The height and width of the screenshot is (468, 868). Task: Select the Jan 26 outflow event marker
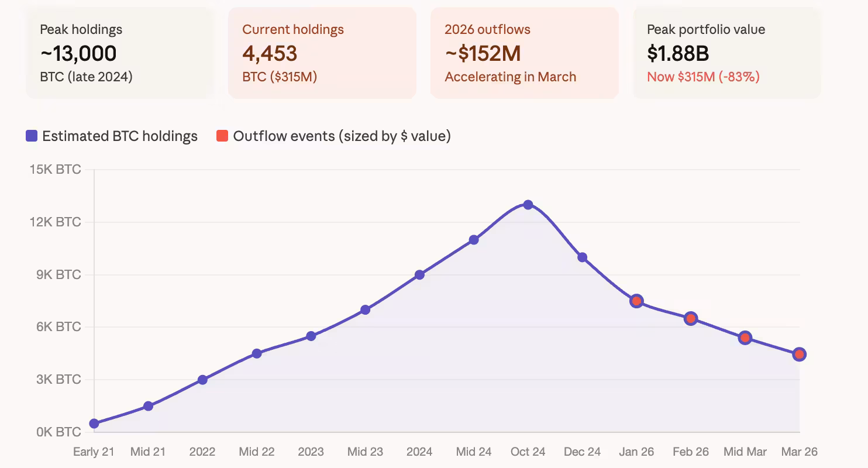636,301
